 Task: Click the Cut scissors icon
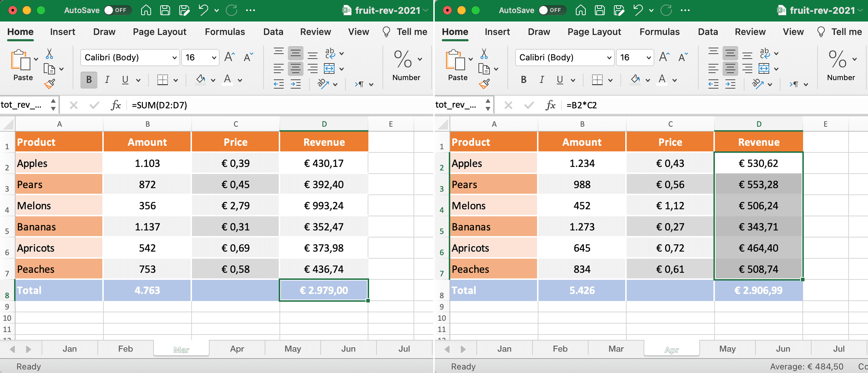pyautogui.click(x=49, y=54)
